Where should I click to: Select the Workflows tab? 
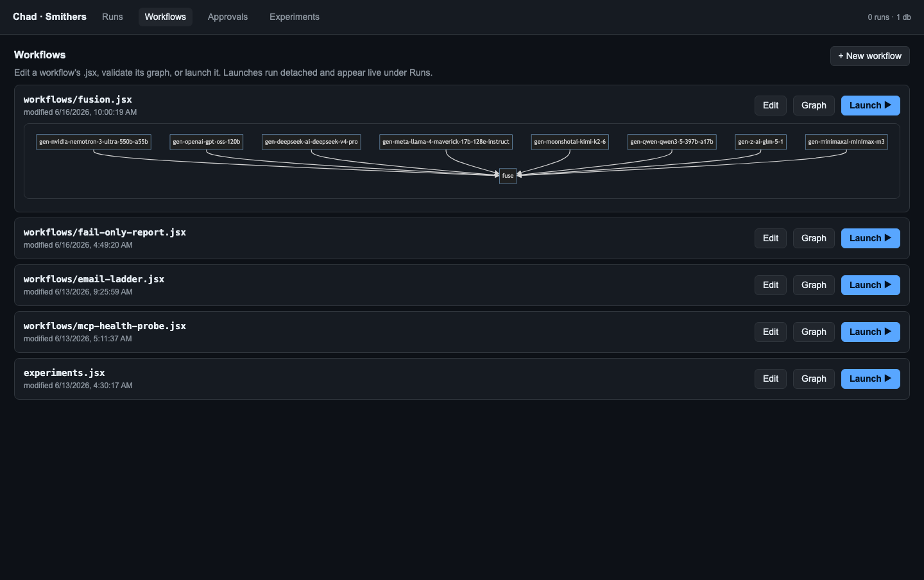166,17
